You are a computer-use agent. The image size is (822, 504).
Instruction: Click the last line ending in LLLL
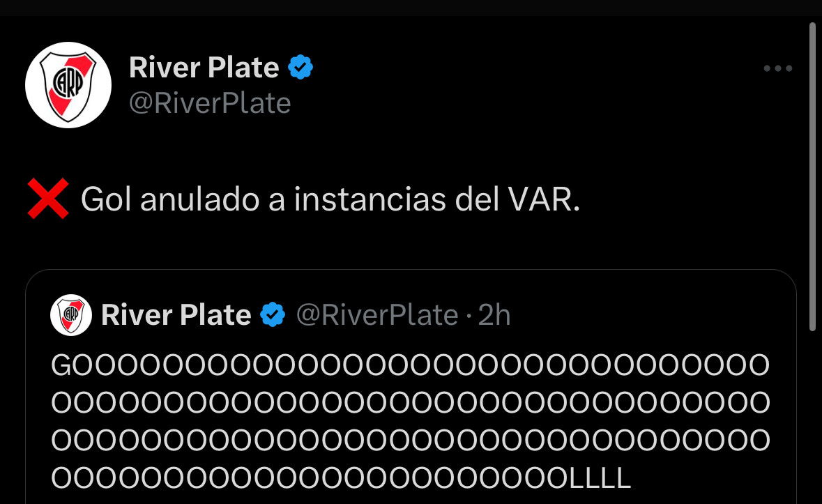coord(341,478)
